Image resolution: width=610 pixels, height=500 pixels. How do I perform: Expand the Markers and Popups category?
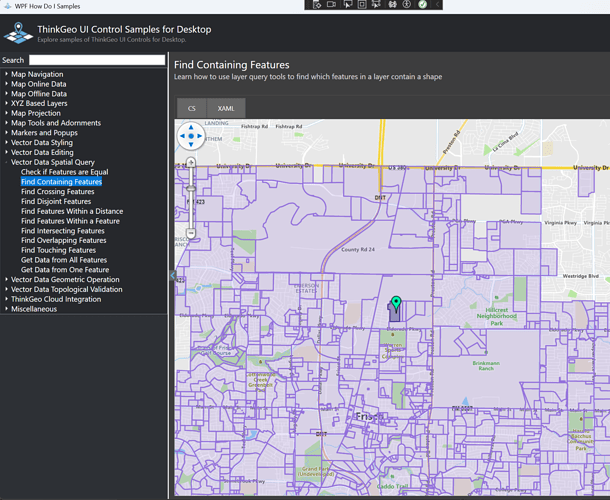tap(6, 133)
